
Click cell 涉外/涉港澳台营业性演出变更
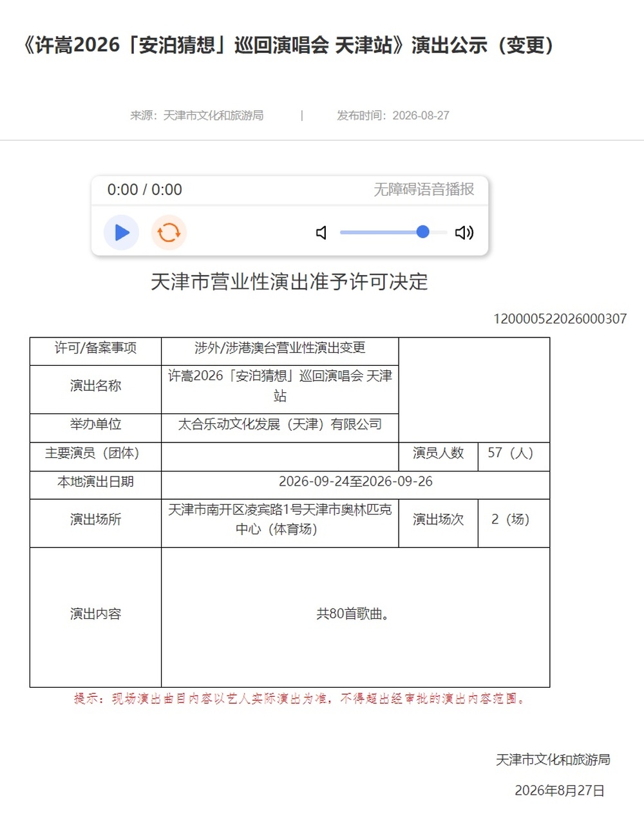pyautogui.click(x=280, y=352)
